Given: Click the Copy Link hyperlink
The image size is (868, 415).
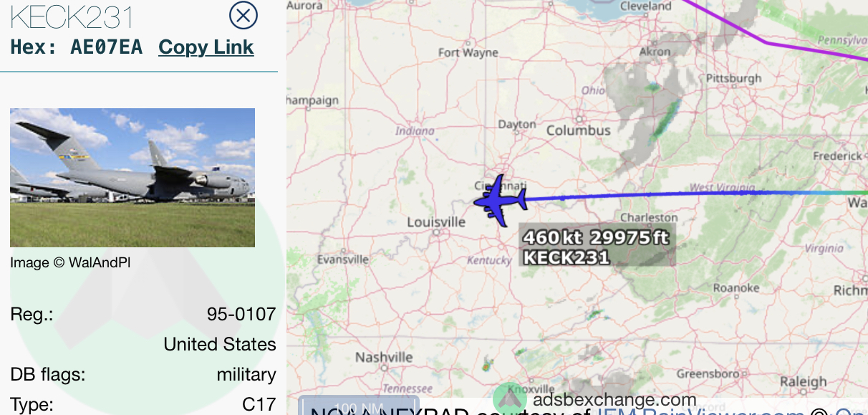Looking at the screenshot, I should click(x=206, y=47).
